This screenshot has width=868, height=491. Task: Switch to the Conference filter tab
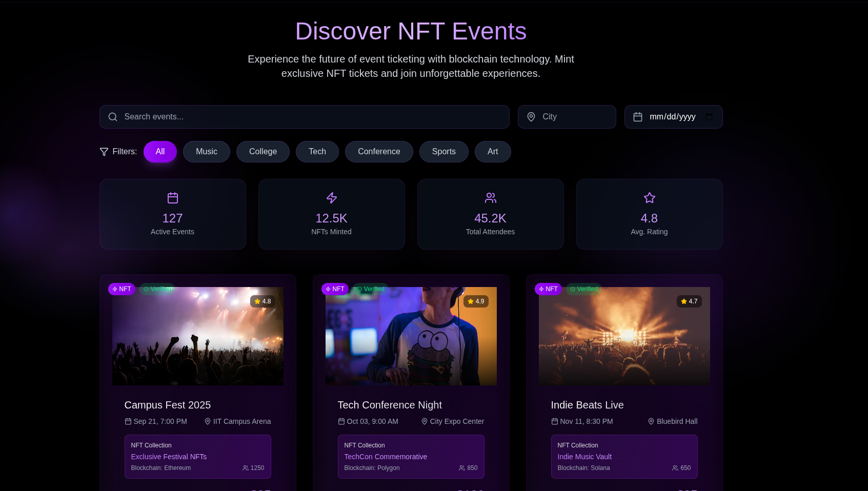379,152
